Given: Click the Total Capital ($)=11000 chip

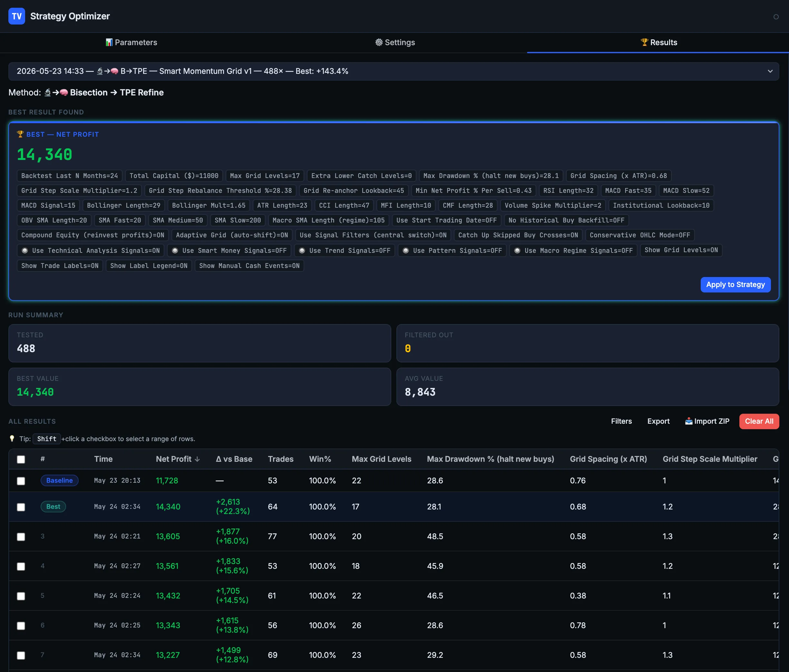Looking at the screenshot, I should coord(174,176).
